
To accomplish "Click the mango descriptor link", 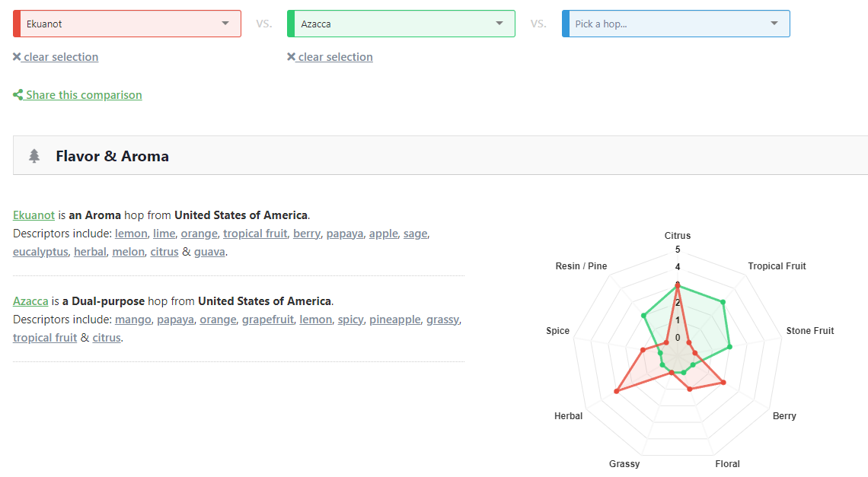I will (x=133, y=320).
